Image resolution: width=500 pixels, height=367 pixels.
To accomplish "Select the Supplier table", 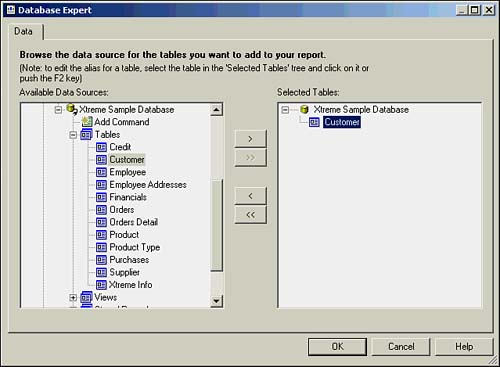I will point(125,272).
